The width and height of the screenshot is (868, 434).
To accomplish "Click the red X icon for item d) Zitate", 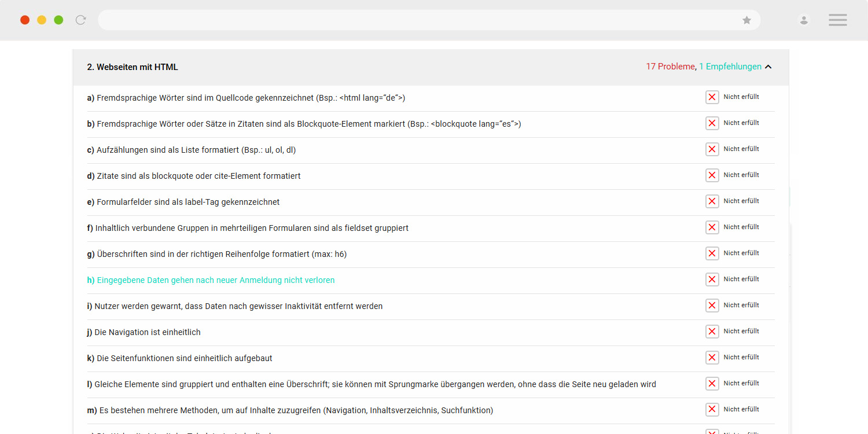I will [712, 175].
